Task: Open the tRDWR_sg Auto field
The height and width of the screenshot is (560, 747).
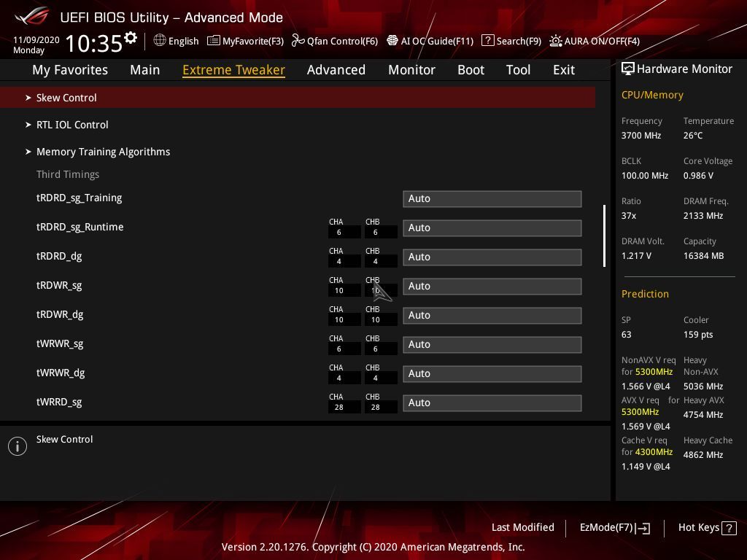Action: coord(492,286)
